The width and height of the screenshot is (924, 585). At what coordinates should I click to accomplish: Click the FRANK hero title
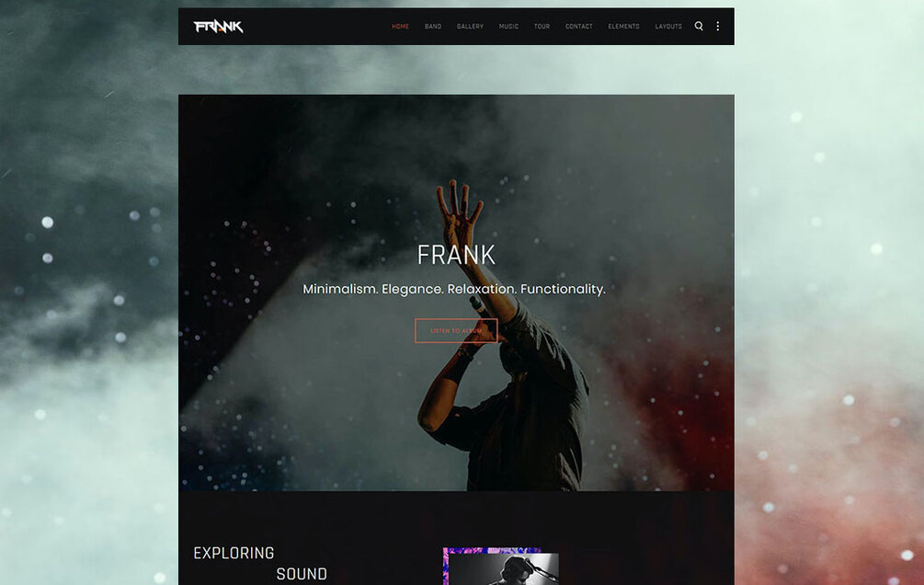pyautogui.click(x=456, y=255)
